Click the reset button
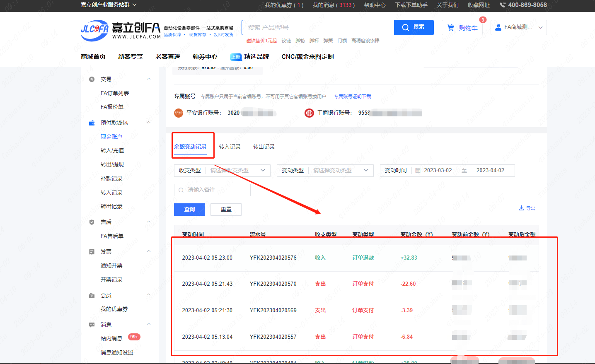The height and width of the screenshot is (364, 595). 226,210
